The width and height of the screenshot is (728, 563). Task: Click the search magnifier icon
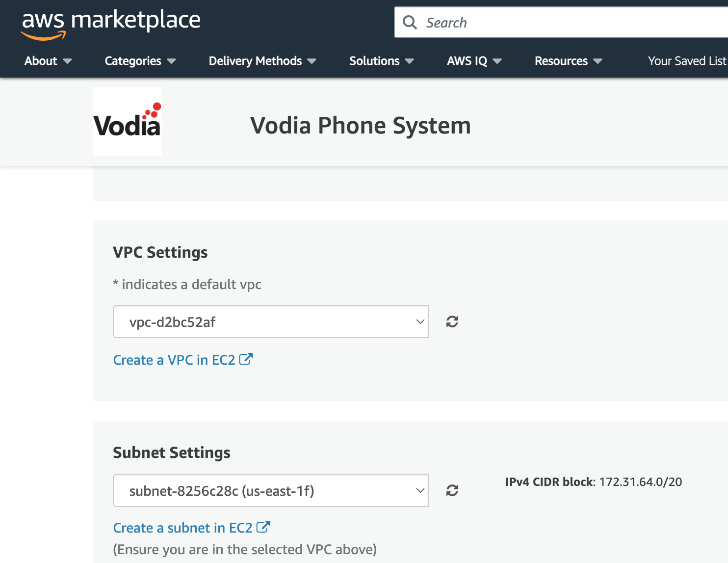[x=410, y=23]
